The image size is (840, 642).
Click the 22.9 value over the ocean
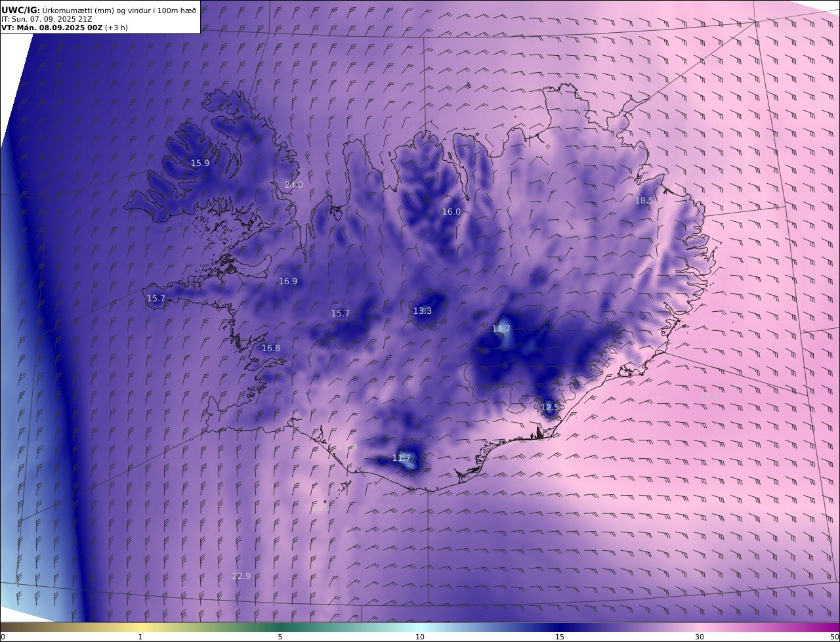pos(241,576)
